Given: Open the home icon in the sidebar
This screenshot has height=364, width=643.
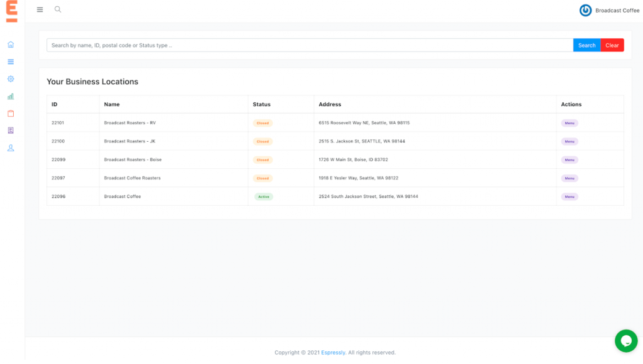Looking at the screenshot, I should pyautogui.click(x=11, y=45).
